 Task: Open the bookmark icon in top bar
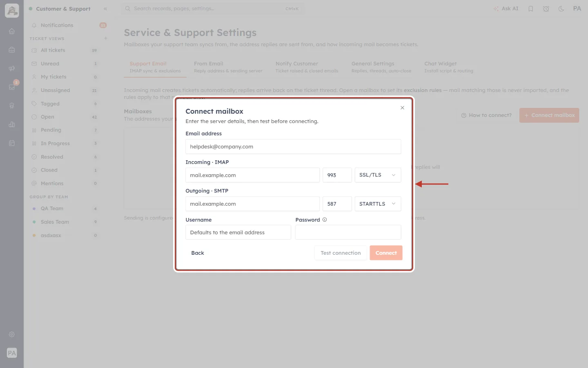[531, 9]
